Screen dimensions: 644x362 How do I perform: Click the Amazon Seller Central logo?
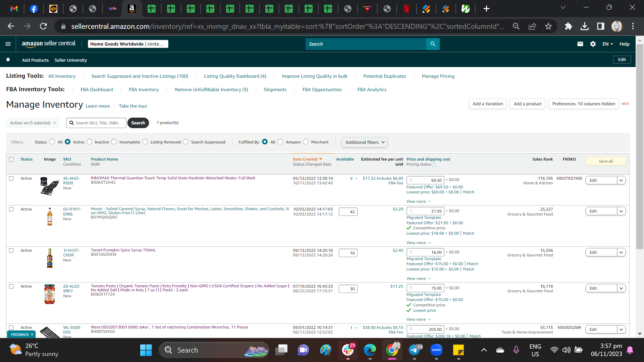point(49,44)
